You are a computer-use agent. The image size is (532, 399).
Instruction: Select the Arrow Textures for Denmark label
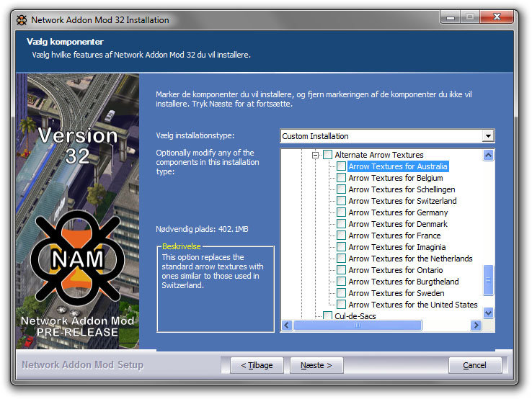[x=398, y=224]
